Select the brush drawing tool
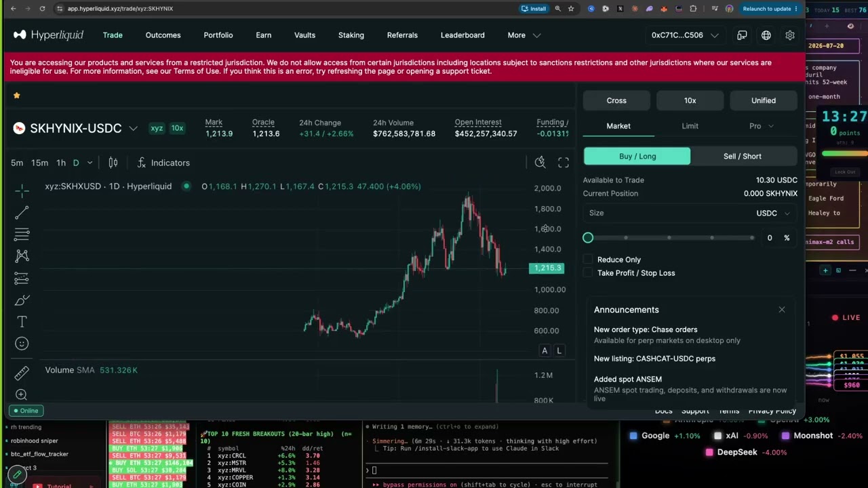Screen dimensions: 868x488 (x=22, y=300)
